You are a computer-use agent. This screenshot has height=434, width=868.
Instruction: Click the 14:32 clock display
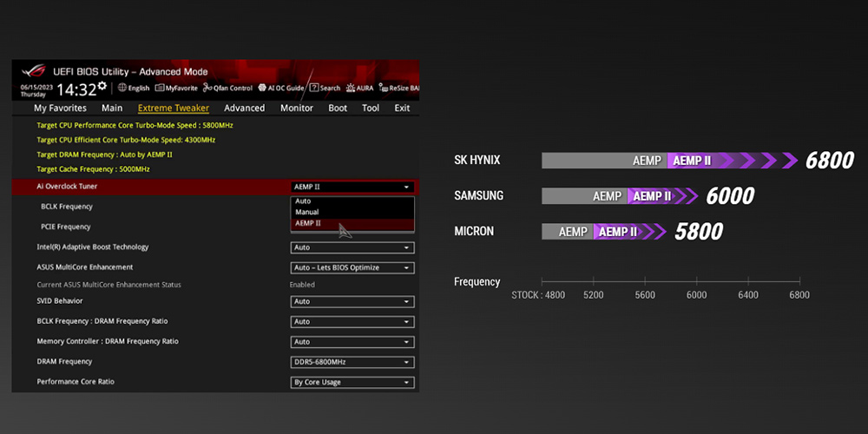pos(76,90)
